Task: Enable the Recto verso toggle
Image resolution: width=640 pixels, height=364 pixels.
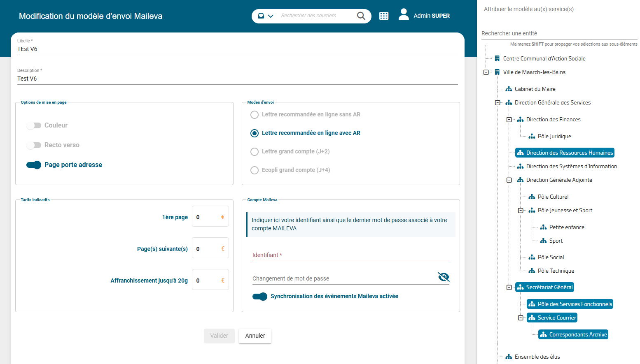Action: 34,145
